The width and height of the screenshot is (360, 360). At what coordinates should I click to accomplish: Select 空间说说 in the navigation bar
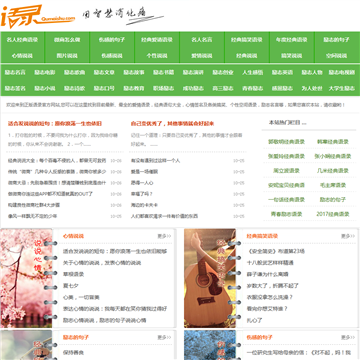coord(337,56)
